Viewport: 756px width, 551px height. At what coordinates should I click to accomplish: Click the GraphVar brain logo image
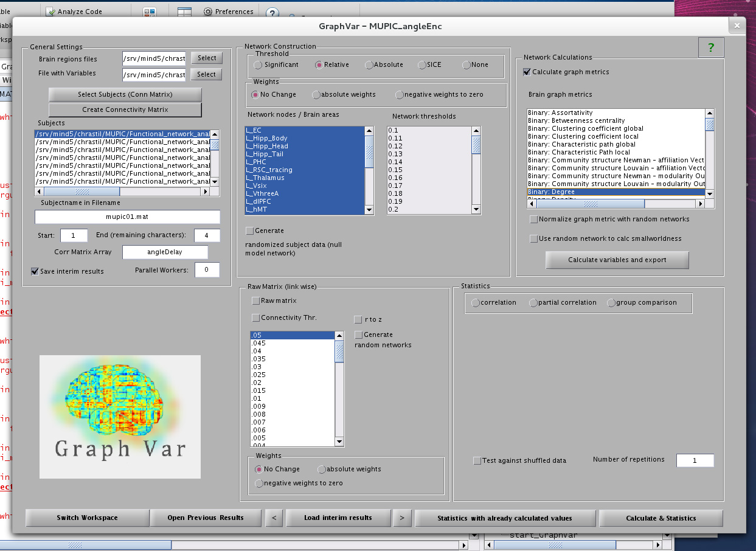[x=120, y=416]
